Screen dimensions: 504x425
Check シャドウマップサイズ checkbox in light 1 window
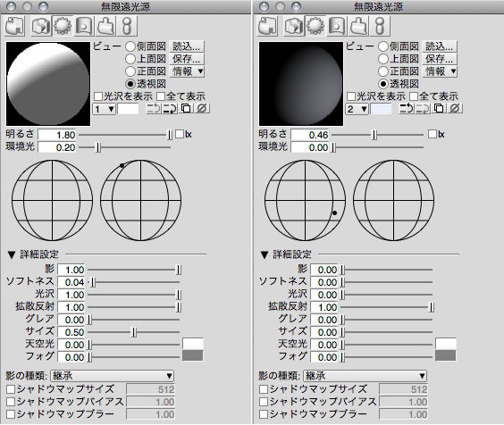[11, 389]
